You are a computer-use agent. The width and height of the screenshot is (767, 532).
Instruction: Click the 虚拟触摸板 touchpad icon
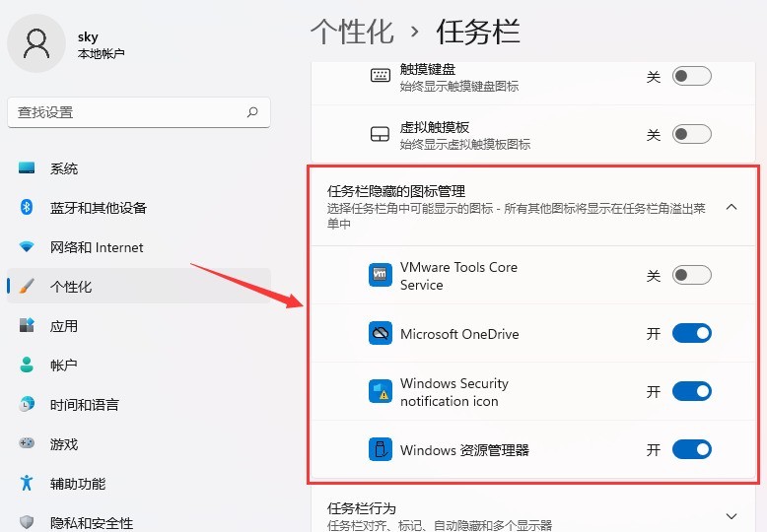click(381, 134)
